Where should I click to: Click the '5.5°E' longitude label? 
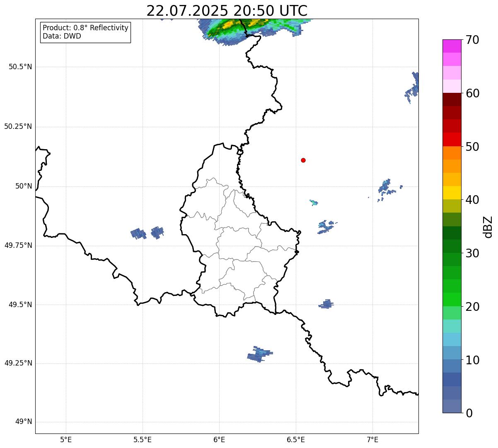tap(143, 439)
